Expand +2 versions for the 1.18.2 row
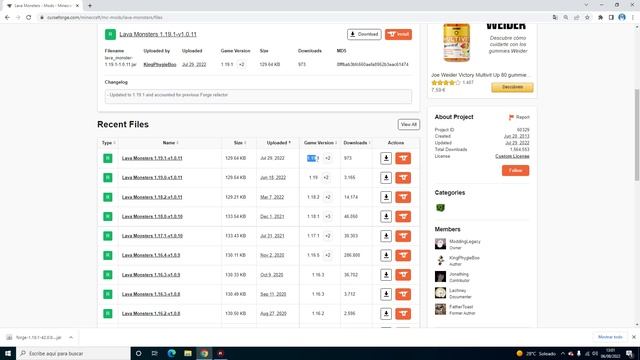 [327, 197]
